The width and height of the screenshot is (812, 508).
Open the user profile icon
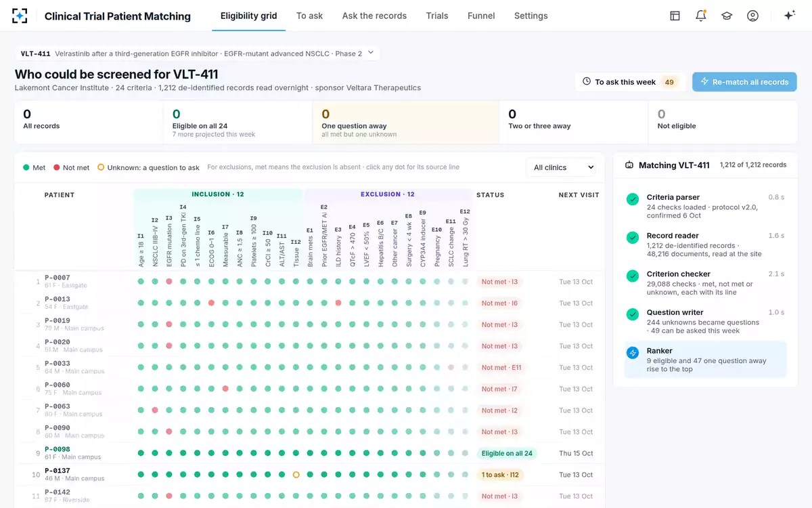point(752,16)
